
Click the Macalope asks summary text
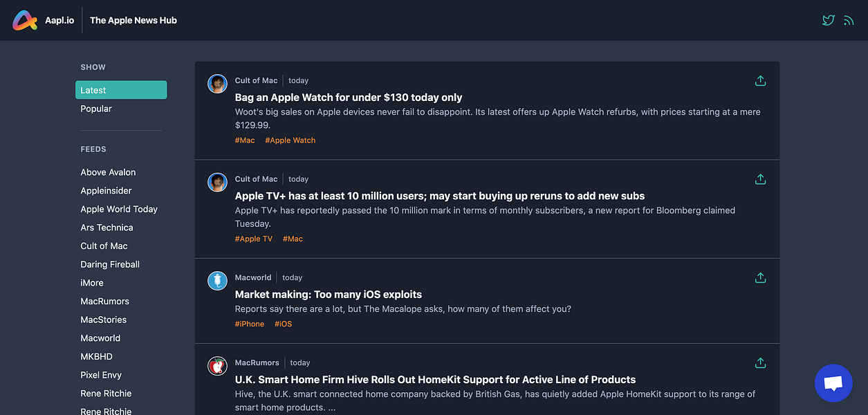pos(403,309)
